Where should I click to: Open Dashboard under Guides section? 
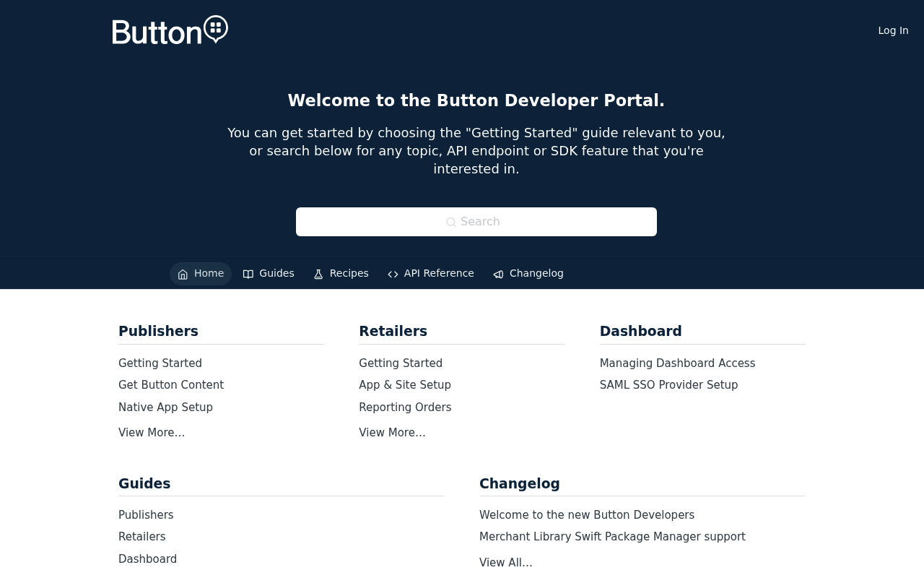coord(147,559)
